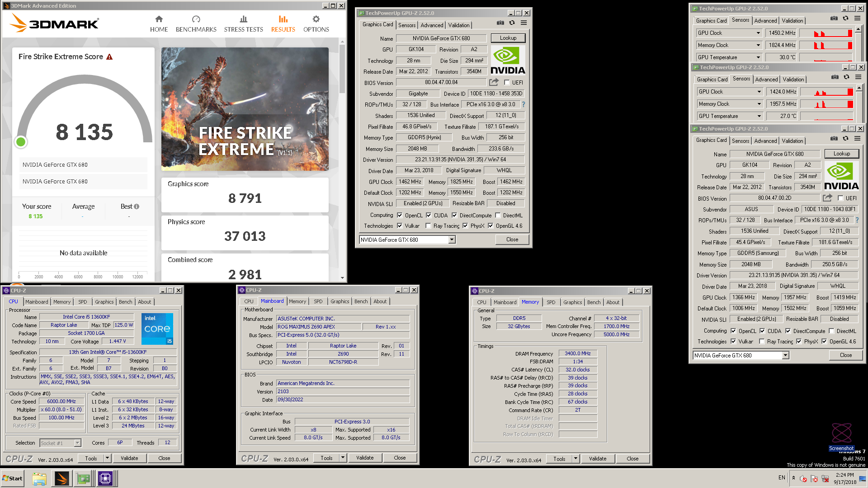The width and height of the screenshot is (868, 488).
Task: Open Tools dropdown arrow in left CPU-Z
Action: tap(107, 458)
